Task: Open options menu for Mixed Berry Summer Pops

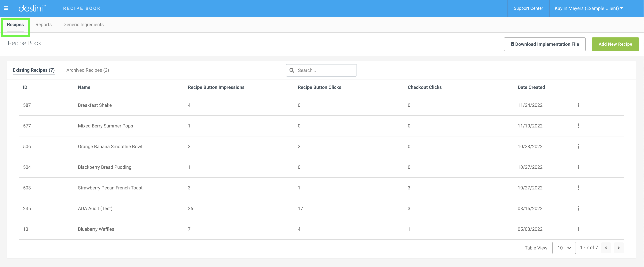Action: (578, 126)
